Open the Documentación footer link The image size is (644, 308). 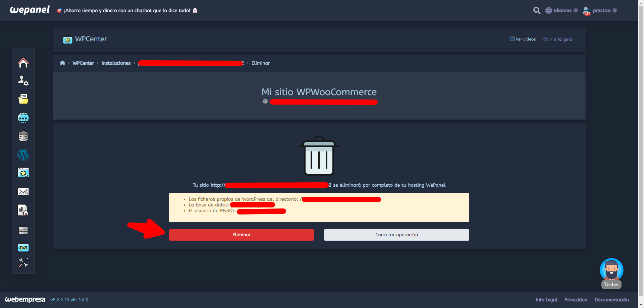click(x=611, y=300)
